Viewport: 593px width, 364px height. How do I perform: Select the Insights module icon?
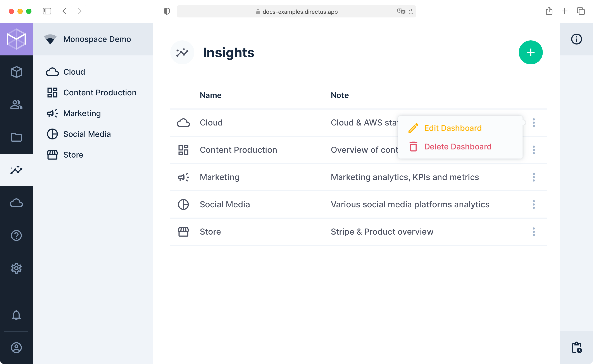point(16,170)
